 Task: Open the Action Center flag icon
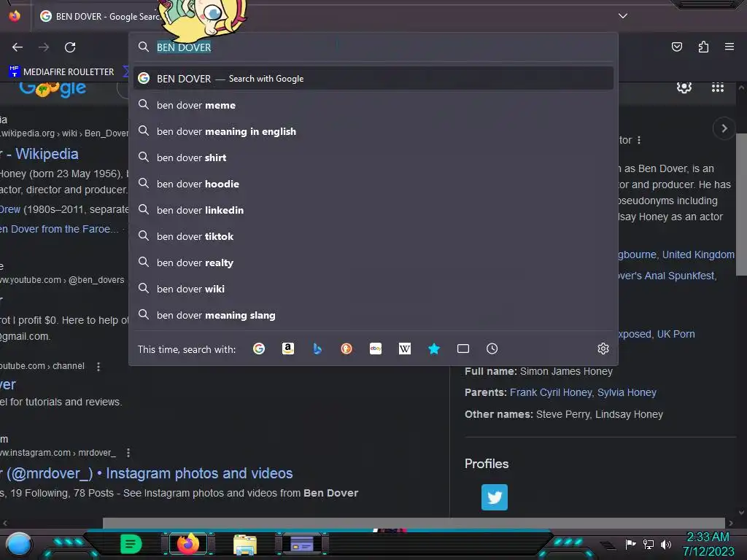(x=631, y=544)
